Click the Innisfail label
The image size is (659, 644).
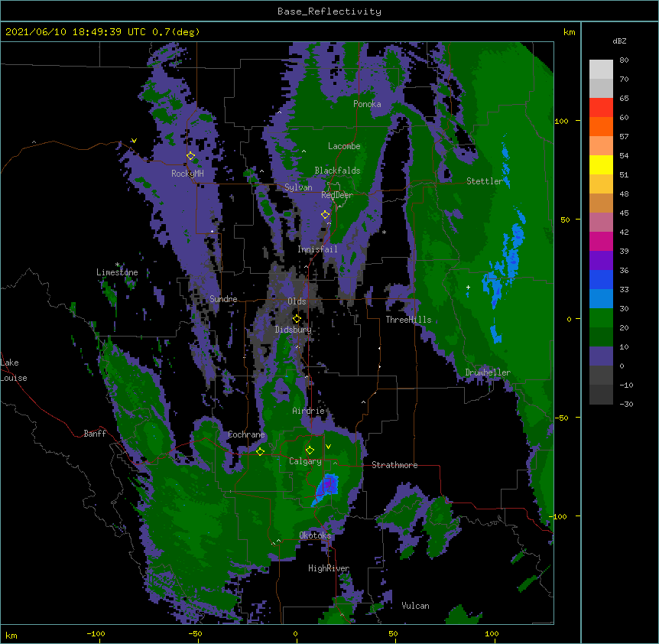[x=317, y=249]
